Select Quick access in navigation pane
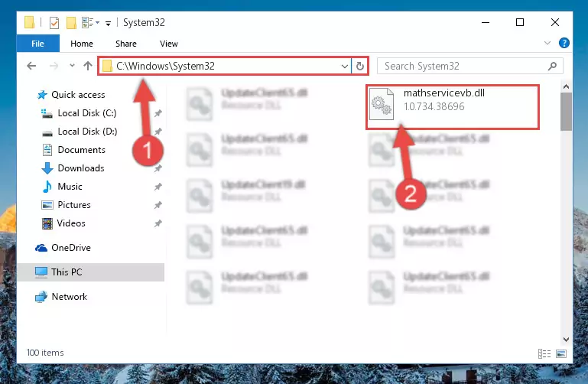The height and width of the screenshot is (384, 588). pos(78,95)
